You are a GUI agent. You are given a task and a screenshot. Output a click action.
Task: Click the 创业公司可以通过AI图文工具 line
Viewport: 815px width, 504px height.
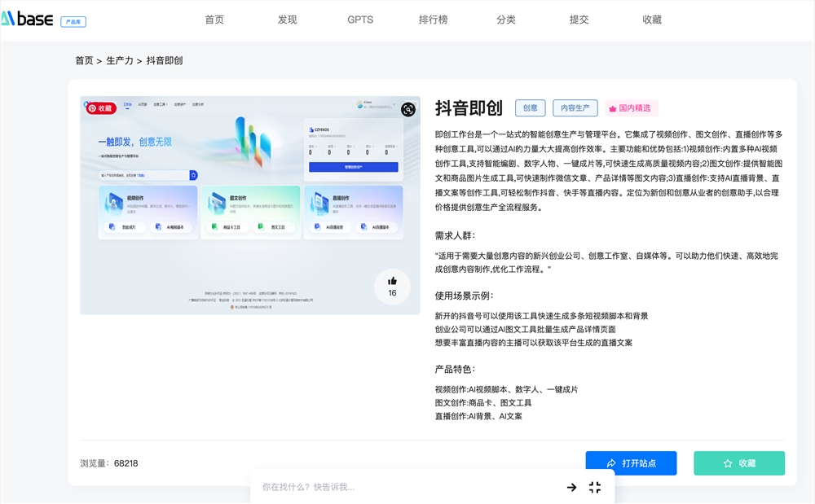[x=526, y=330]
